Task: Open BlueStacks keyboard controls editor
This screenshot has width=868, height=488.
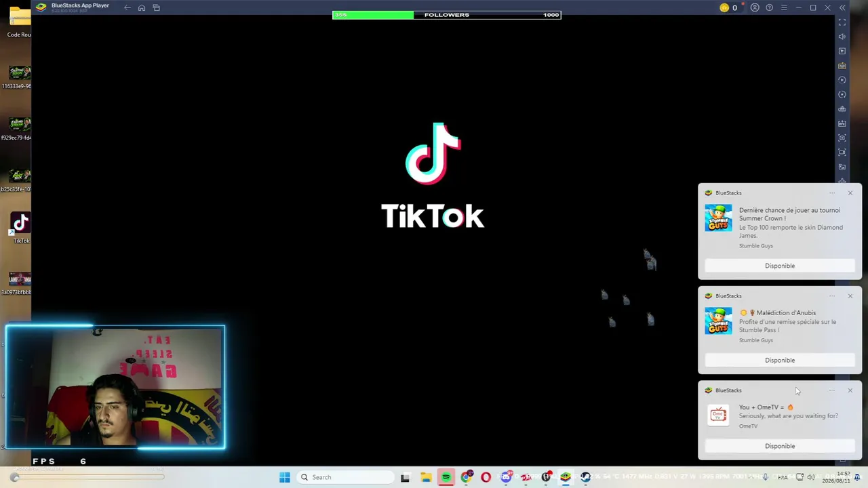Action: coord(842,66)
